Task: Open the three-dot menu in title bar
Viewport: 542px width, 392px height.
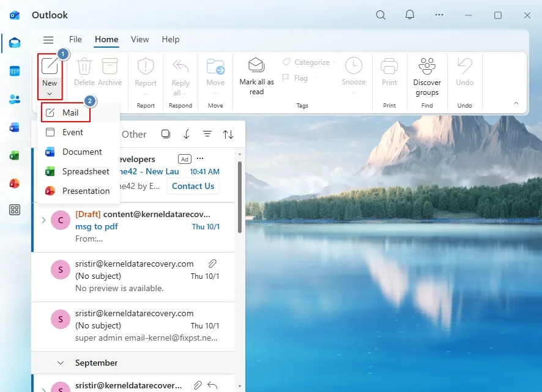Action: (439, 15)
